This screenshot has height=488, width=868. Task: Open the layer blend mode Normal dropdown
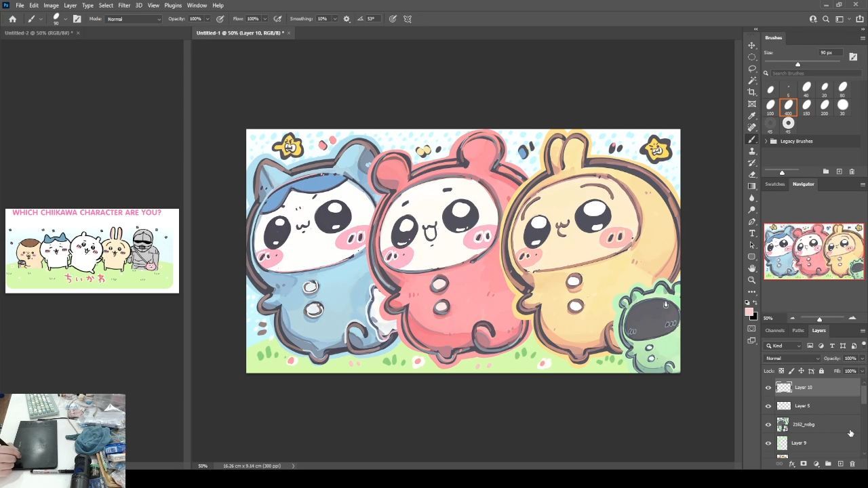click(791, 359)
